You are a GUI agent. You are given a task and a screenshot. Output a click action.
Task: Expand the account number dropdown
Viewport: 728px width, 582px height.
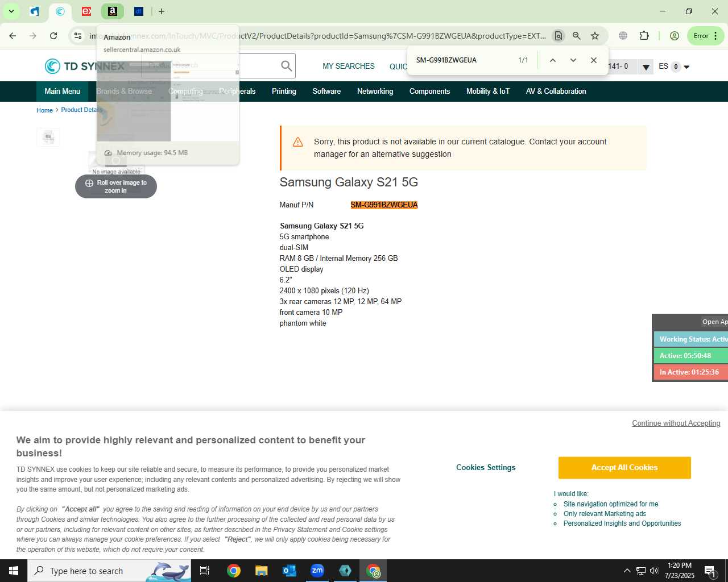click(x=646, y=67)
